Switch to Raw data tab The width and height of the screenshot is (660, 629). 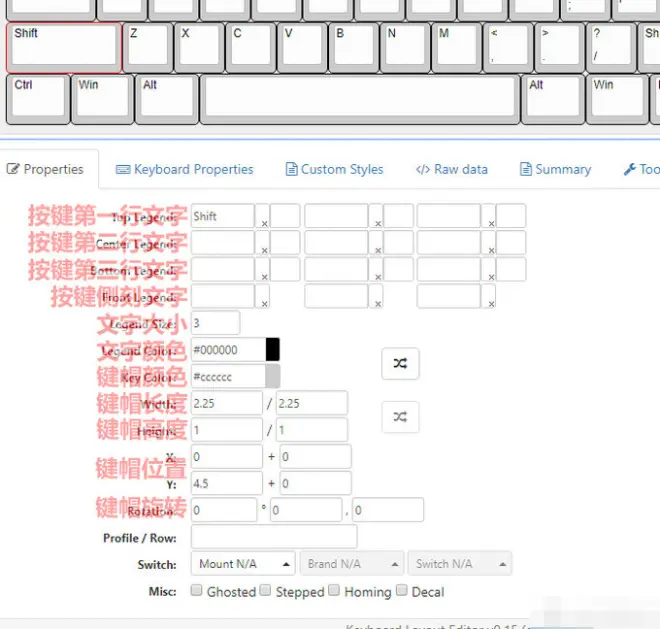452,169
